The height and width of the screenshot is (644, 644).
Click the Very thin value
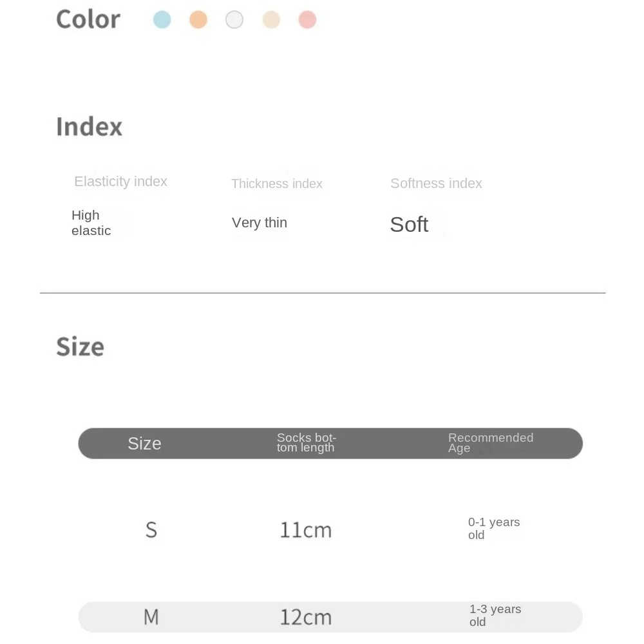click(260, 223)
